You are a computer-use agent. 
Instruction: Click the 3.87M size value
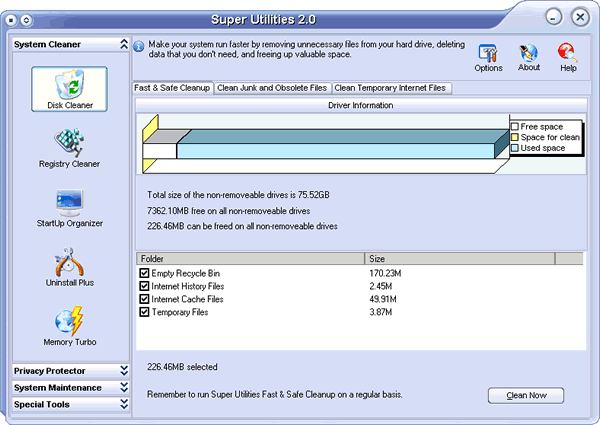coord(380,312)
